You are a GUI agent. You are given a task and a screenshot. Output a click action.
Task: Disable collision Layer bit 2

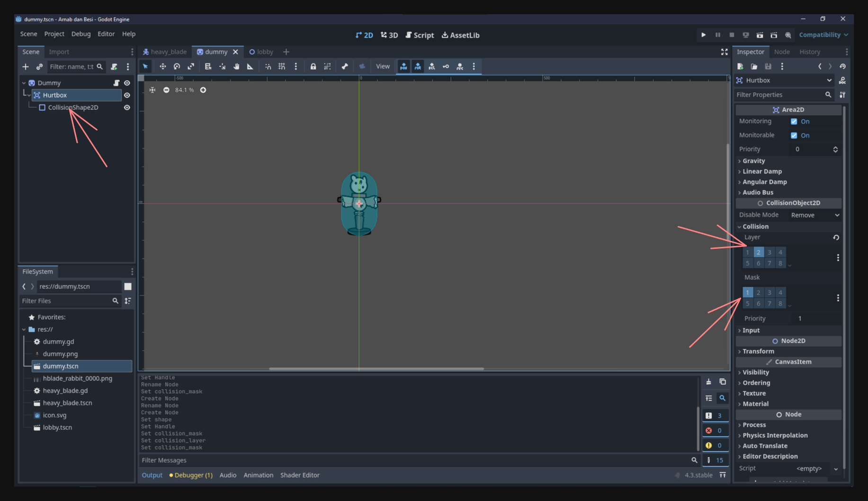click(759, 252)
